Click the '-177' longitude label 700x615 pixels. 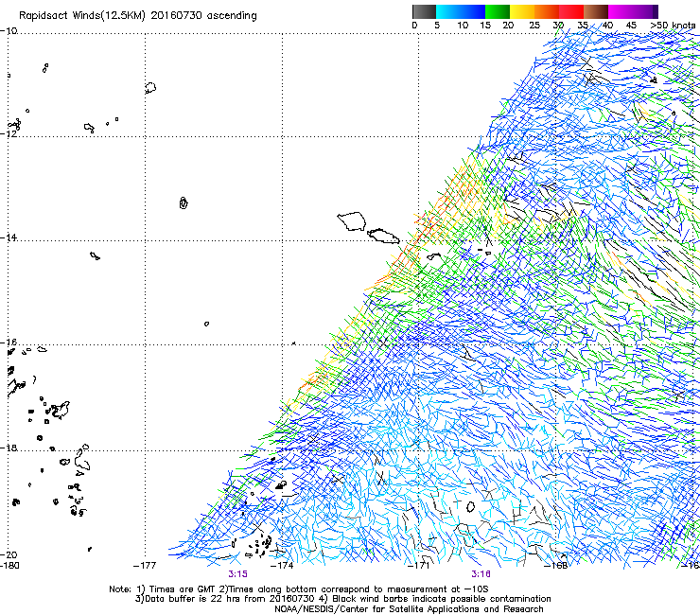click(x=145, y=566)
